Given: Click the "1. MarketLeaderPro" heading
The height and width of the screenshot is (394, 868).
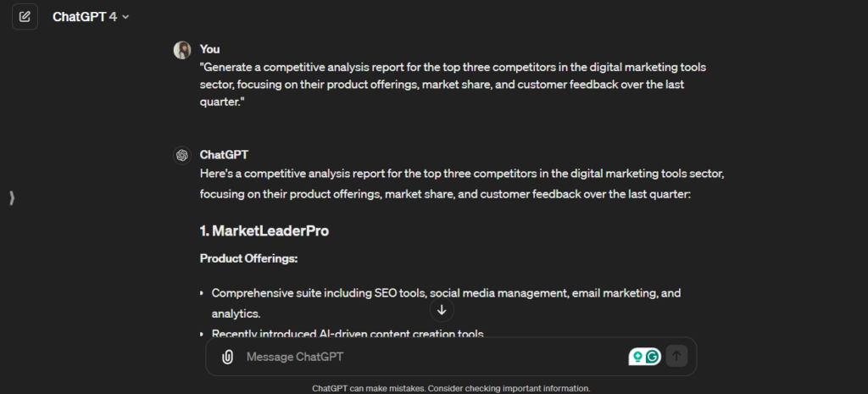Looking at the screenshot, I should pyautogui.click(x=264, y=230).
